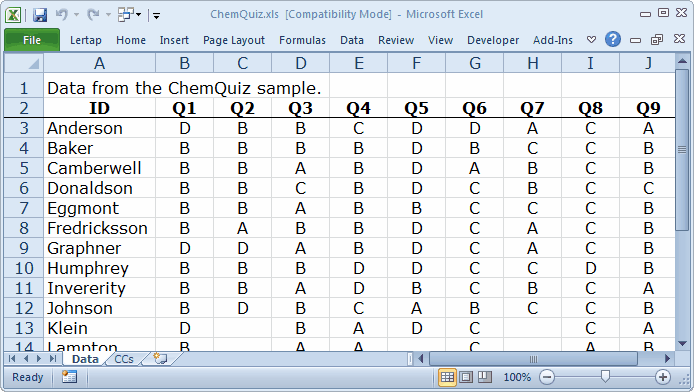Switch to Page Layout view
This screenshot has width=694, height=392.
pyautogui.click(x=466, y=377)
